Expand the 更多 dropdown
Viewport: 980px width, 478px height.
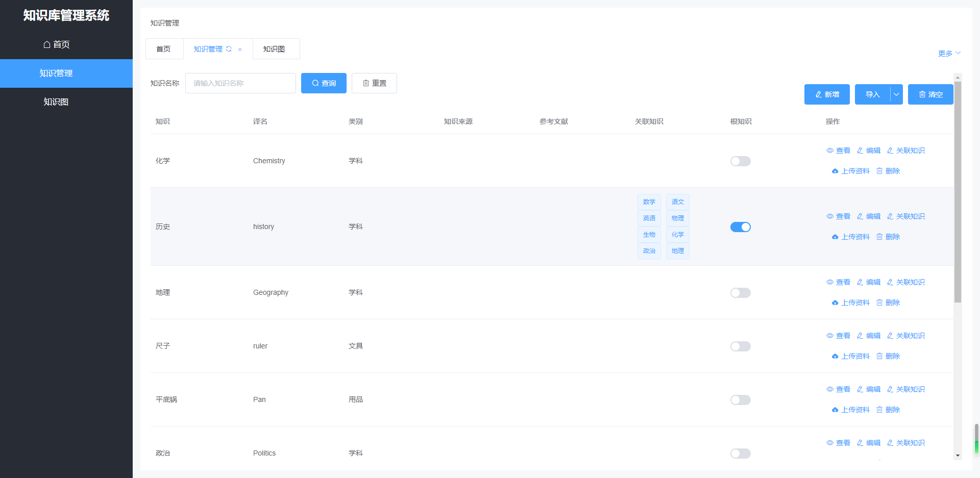(949, 53)
